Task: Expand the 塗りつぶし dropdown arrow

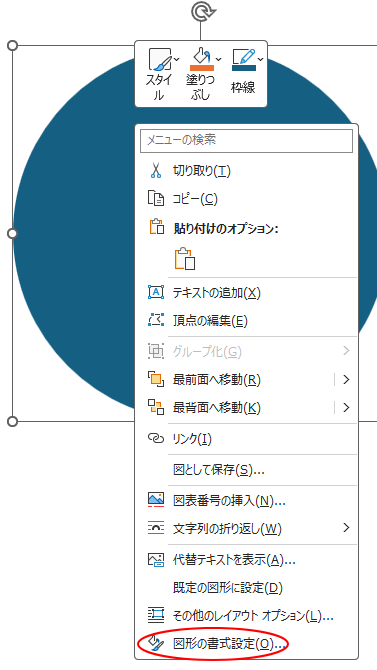Action: click(x=218, y=59)
